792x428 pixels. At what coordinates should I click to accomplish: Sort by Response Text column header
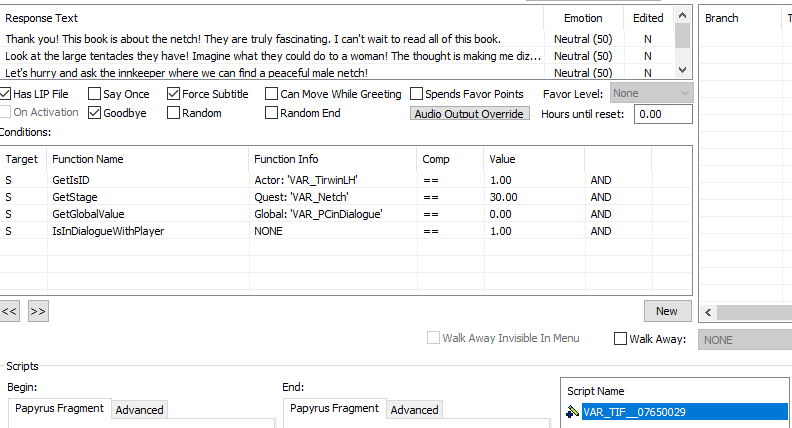272,18
